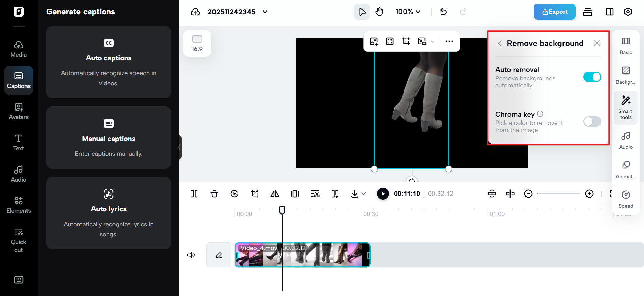
Task: Expand the project name dropdown
Action: [265, 12]
